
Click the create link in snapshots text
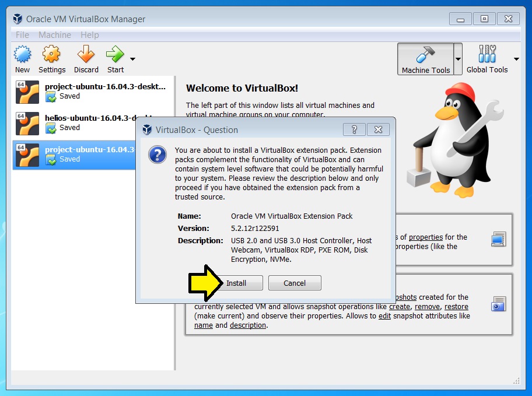[400, 307]
